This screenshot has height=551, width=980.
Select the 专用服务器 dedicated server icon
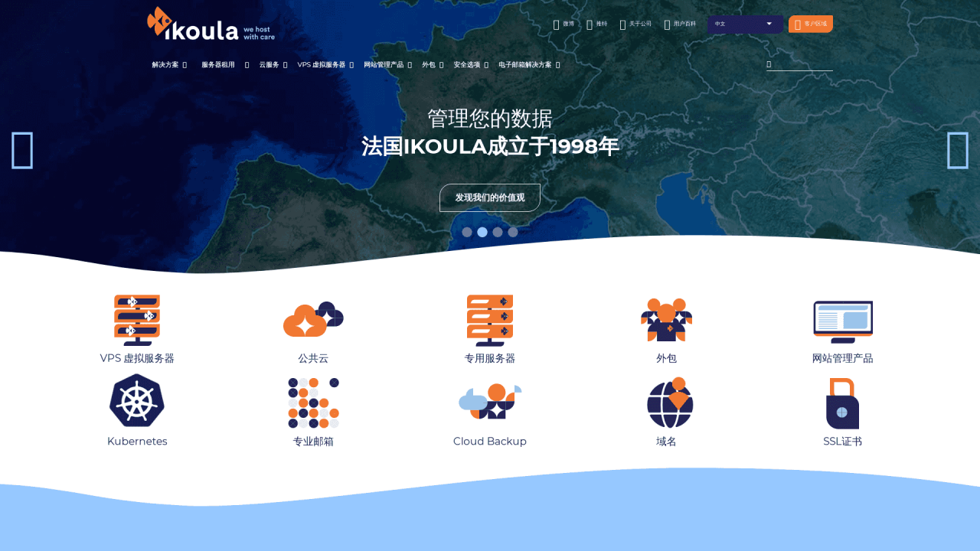coord(490,320)
